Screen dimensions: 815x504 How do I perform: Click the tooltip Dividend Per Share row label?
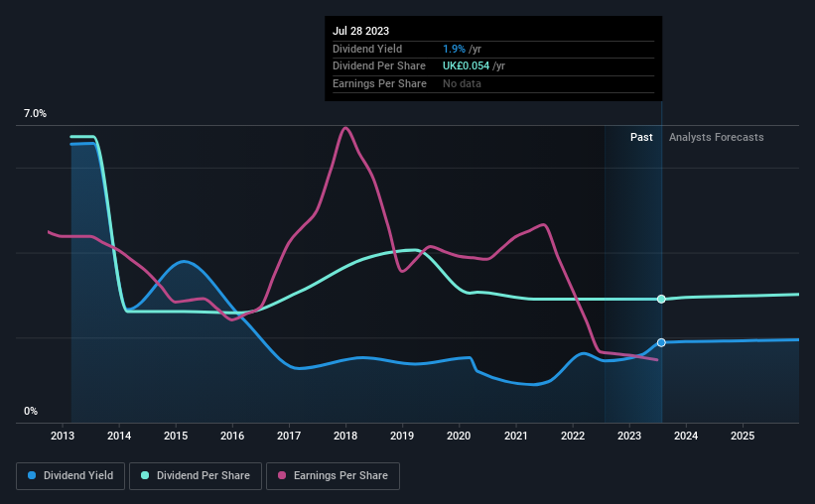[x=379, y=66]
